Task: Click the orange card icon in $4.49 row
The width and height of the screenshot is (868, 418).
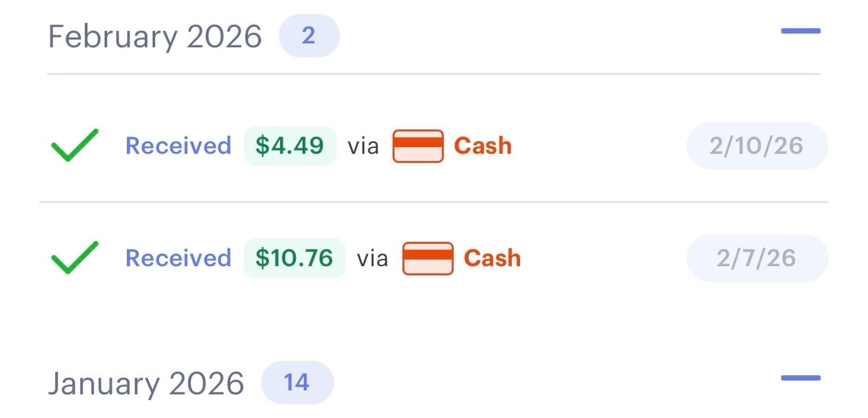Action: 418,146
